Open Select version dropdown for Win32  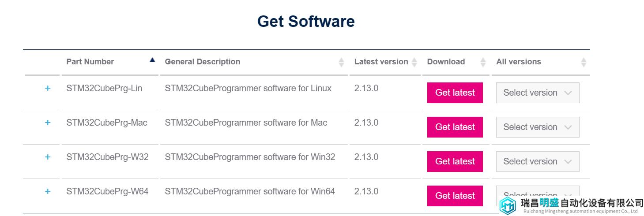pyautogui.click(x=538, y=161)
